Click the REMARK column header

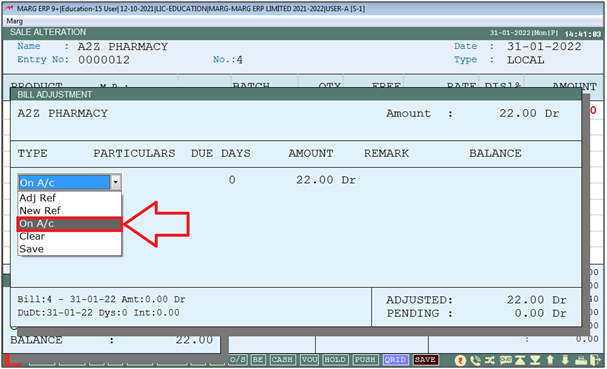click(x=386, y=153)
